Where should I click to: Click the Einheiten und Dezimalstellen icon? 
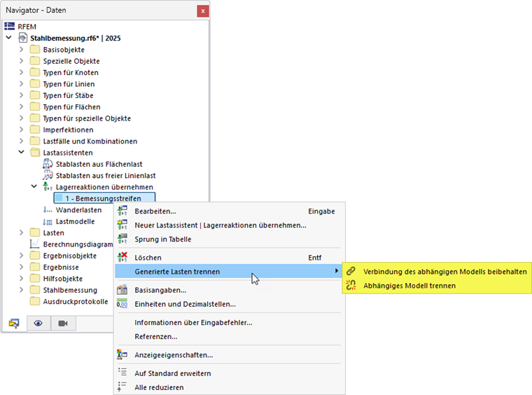pyautogui.click(x=122, y=304)
